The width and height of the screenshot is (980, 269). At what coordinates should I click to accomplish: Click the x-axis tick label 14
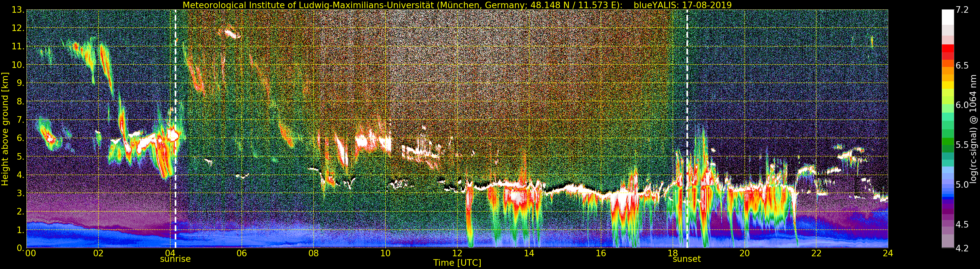click(529, 253)
